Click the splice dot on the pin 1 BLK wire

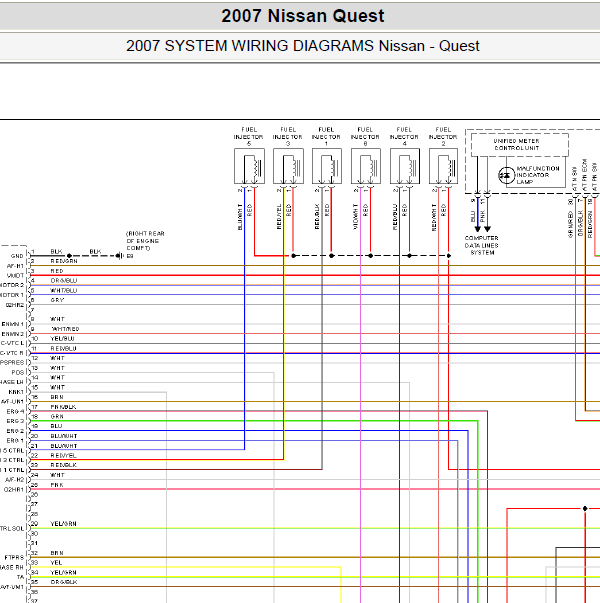click(69, 256)
